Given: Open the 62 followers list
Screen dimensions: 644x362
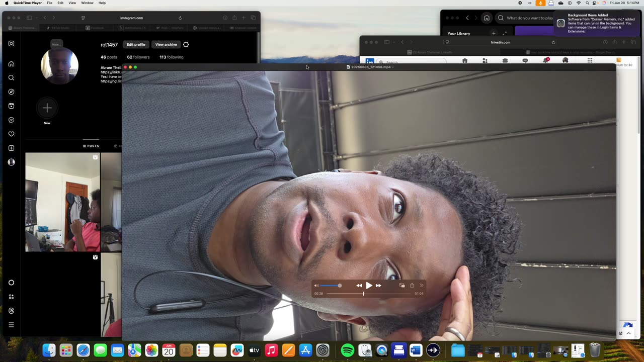Looking at the screenshot, I should (138, 57).
